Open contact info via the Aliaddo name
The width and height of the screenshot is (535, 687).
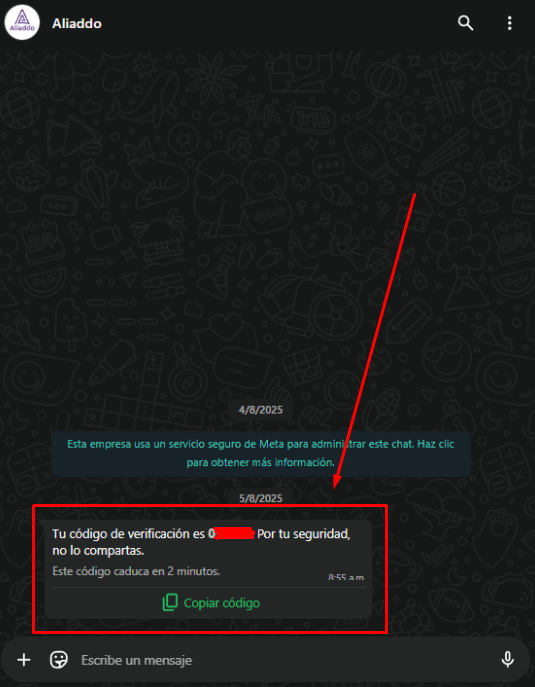(77, 23)
